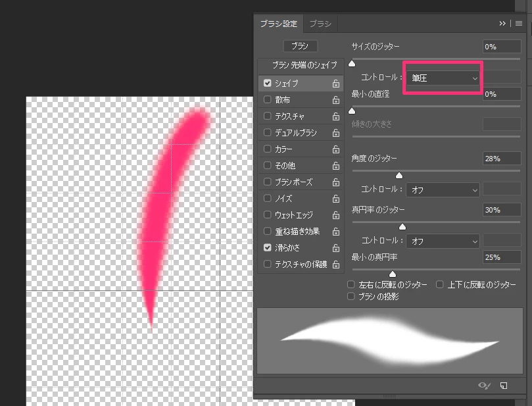
Task: Click 最小の真円率 25% field
Action: pyautogui.click(x=502, y=257)
